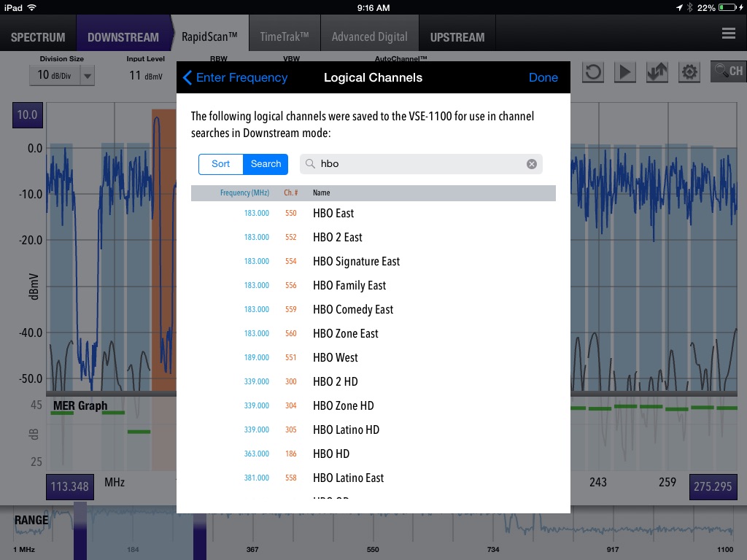Select HBO Latino East channel
The image size is (747, 560).
[x=373, y=478]
